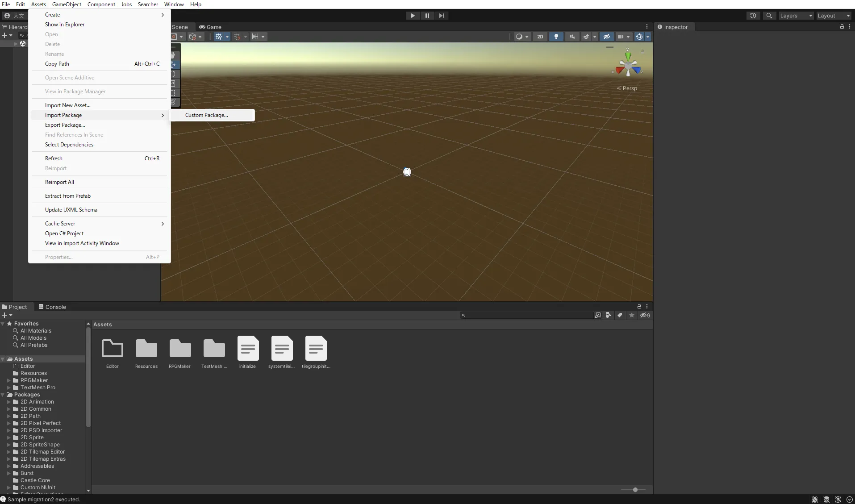Open the Layout dropdown

(x=833, y=16)
